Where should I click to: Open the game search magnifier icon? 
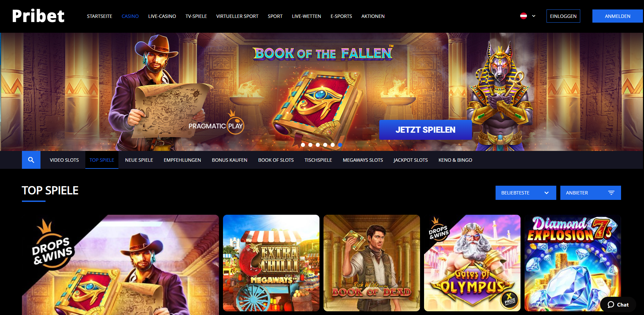pyautogui.click(x=31, y=160)
